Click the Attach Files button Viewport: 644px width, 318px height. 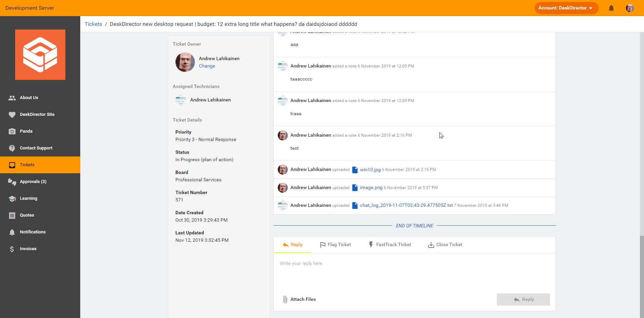299,299
